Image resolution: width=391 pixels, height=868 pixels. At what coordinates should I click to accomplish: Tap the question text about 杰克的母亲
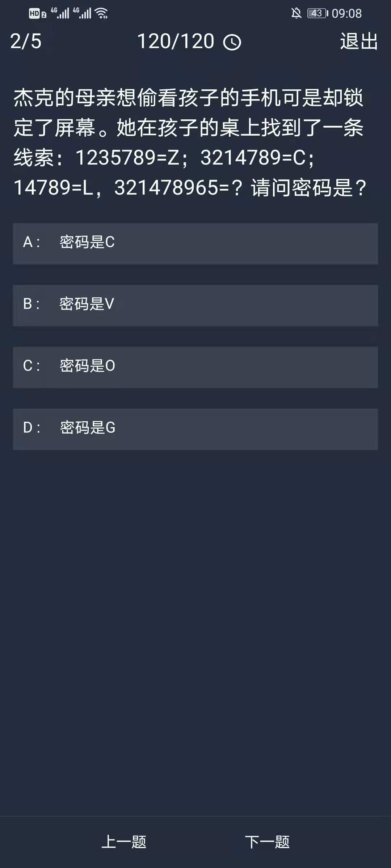click(189, 142)
